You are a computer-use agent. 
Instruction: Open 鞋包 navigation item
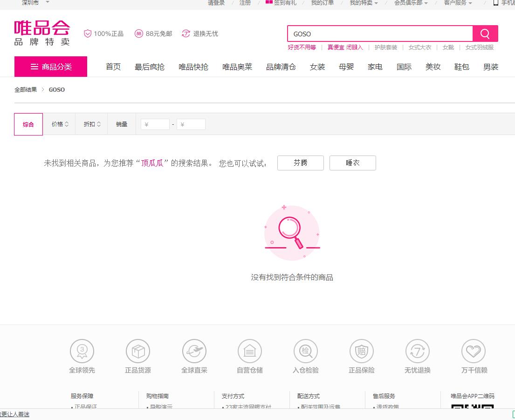click(x=462, y=67)
